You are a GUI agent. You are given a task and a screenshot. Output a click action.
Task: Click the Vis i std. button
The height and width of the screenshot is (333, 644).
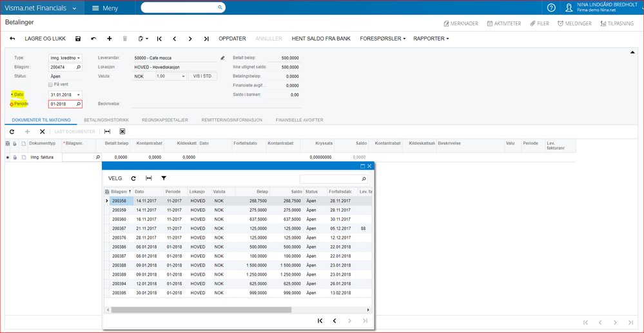202,76
